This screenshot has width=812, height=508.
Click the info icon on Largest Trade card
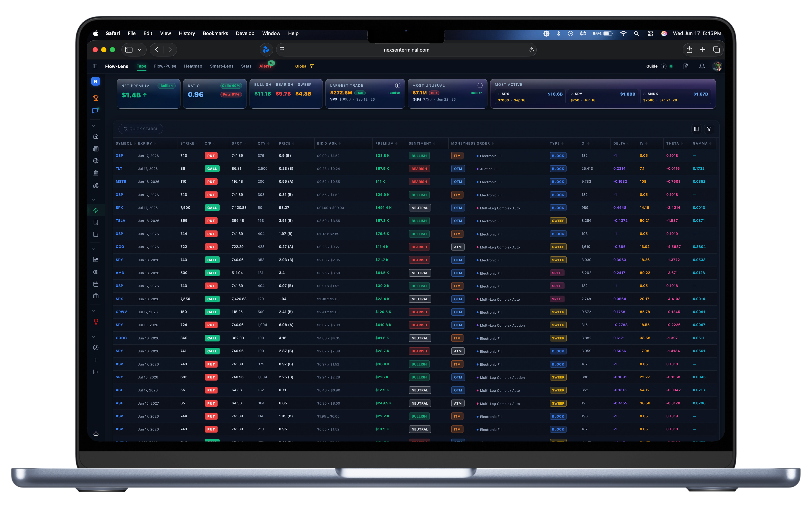point(398,85)
